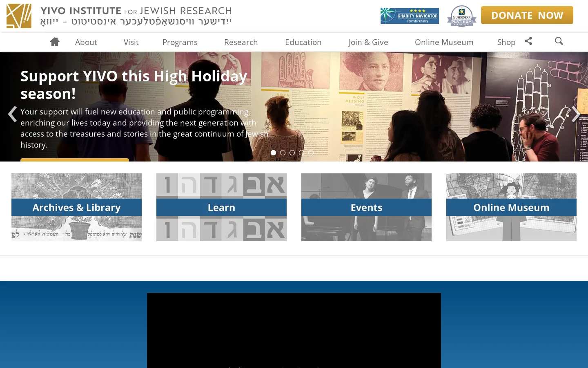Screen dimensions: 588x368
Task: Open the Online Museum image tile
Action: point(511,207)
